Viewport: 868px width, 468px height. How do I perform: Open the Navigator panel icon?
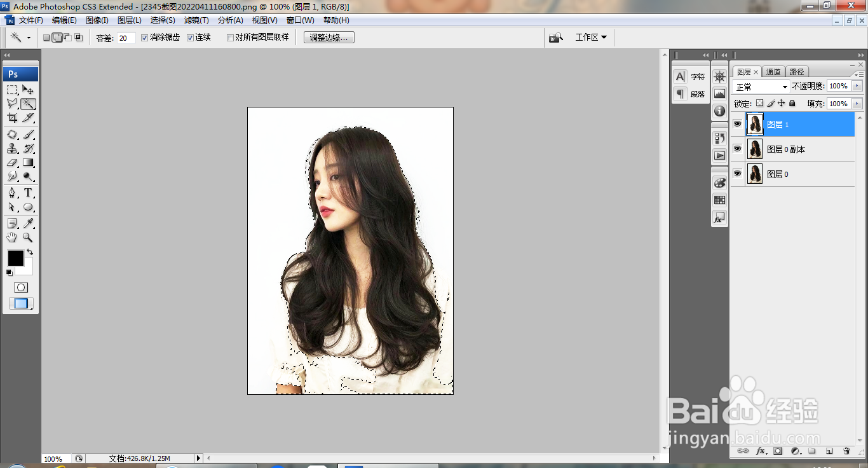(x=719, y=76)
